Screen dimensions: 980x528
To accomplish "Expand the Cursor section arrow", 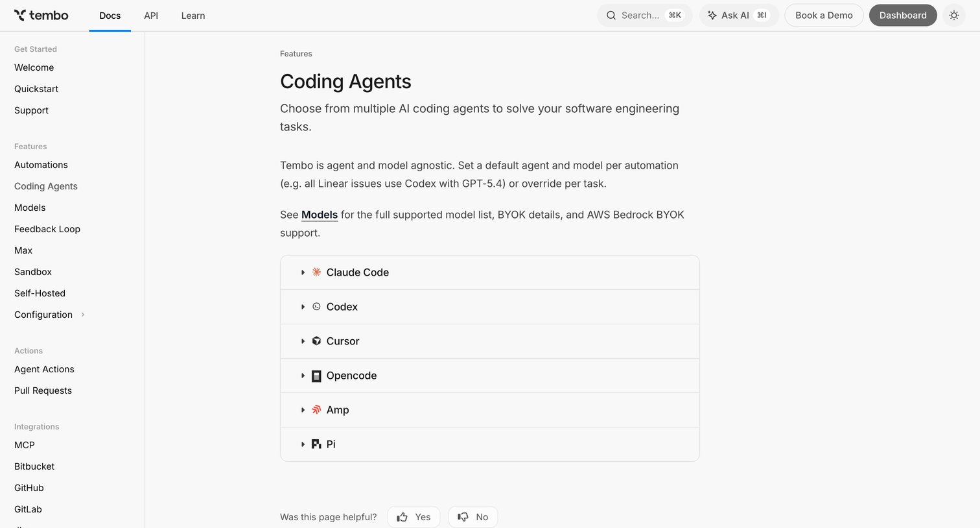I will 303,341.
